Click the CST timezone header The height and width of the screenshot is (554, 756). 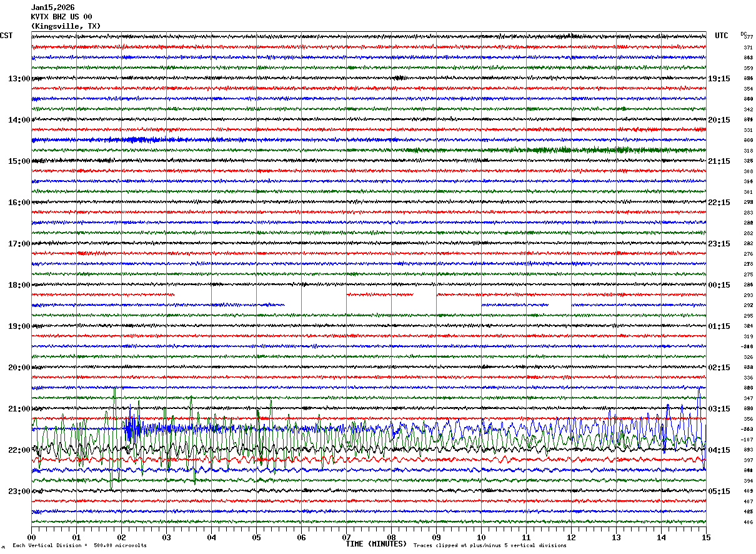[x=6, y=36]
